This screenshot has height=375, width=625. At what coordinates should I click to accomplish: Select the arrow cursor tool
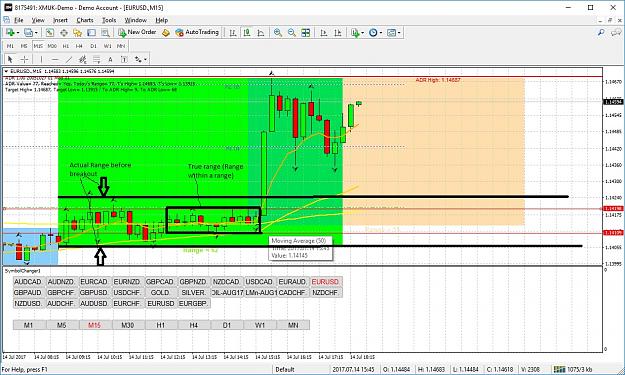[x=10, y=59]
